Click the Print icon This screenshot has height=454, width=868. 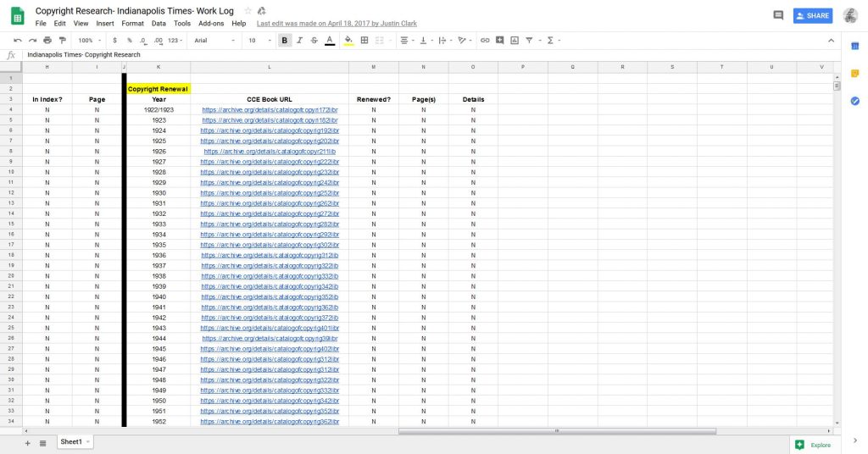click(47, 41)
